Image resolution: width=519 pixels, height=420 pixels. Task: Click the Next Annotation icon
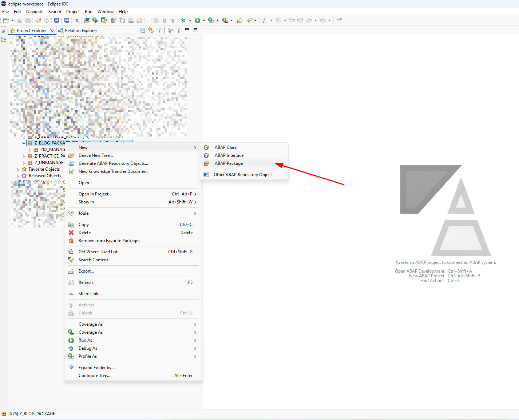tap(265, 20)
